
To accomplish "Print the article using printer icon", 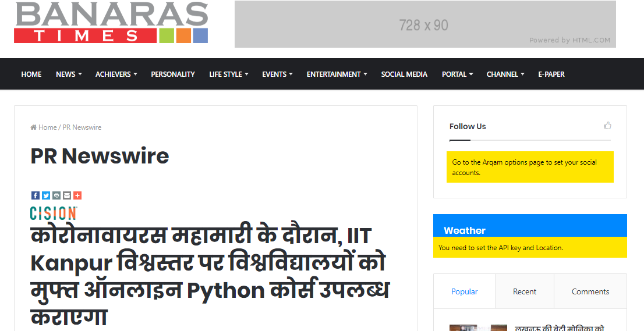I will click(56, 195).
